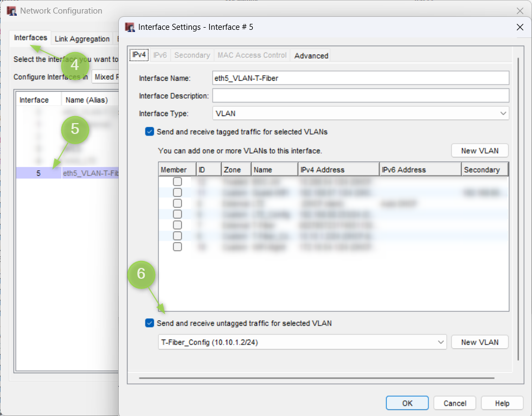The height and width of the screenshot is (416, 532).
Task: Disable Send and receive untagged traffic checkbox
Action: point(150,323)
